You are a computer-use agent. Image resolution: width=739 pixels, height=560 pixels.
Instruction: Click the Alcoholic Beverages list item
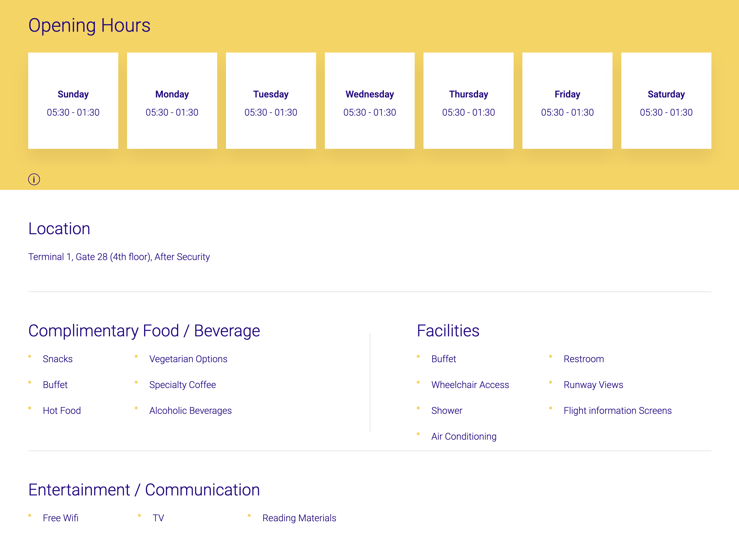[190, 411]
